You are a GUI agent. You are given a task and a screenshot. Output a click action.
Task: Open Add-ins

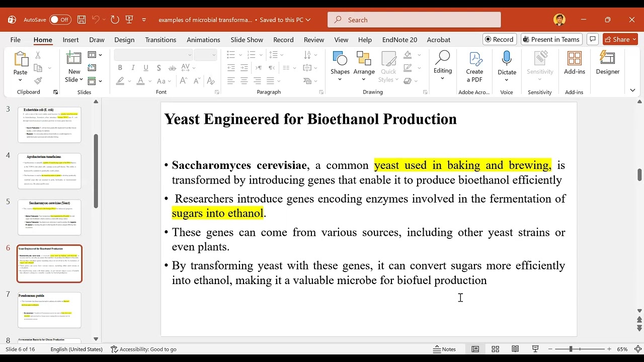(575, 63)
